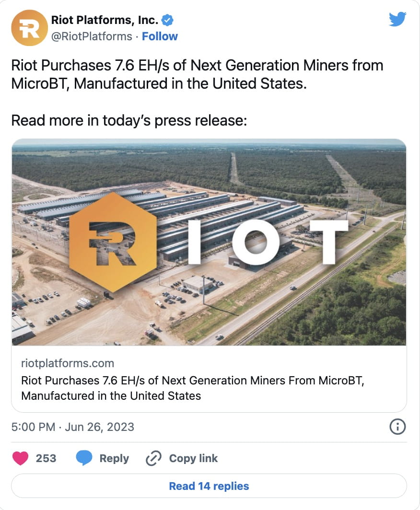Click the Follow link
The width and height of the screenshot is (420, 510).
coord(160,36)
